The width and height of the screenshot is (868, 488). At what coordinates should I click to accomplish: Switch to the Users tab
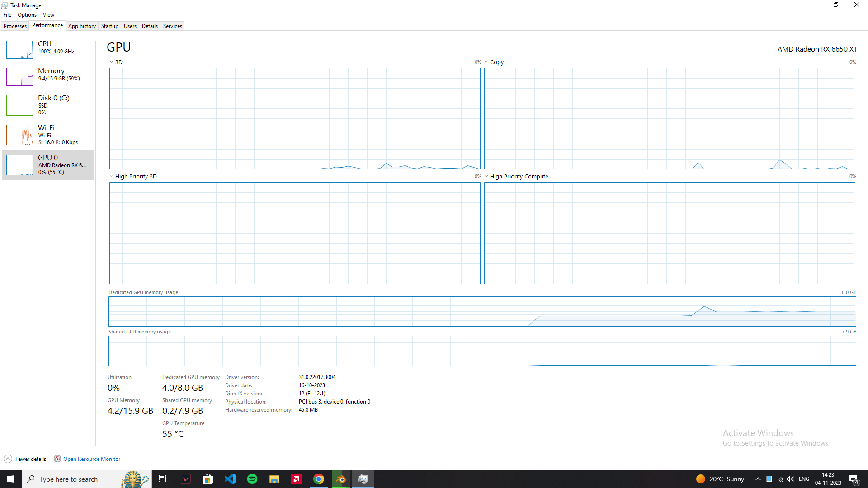pos(130,26)
